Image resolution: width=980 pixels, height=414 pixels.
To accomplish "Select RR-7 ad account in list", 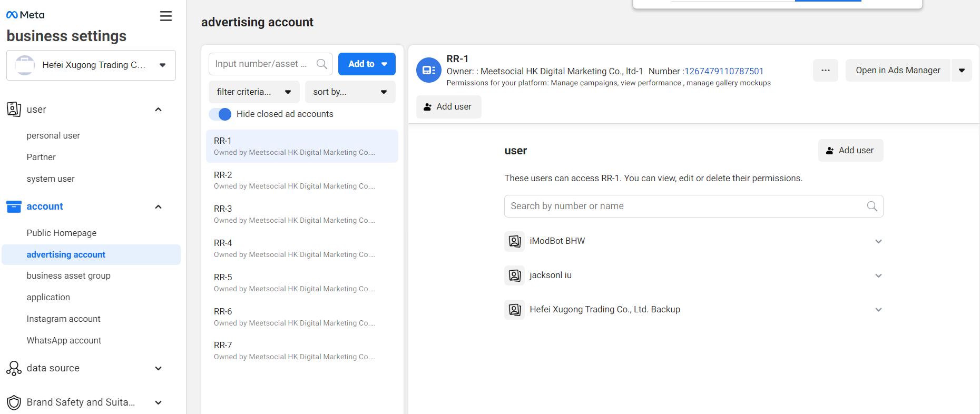I will [302, 350].
